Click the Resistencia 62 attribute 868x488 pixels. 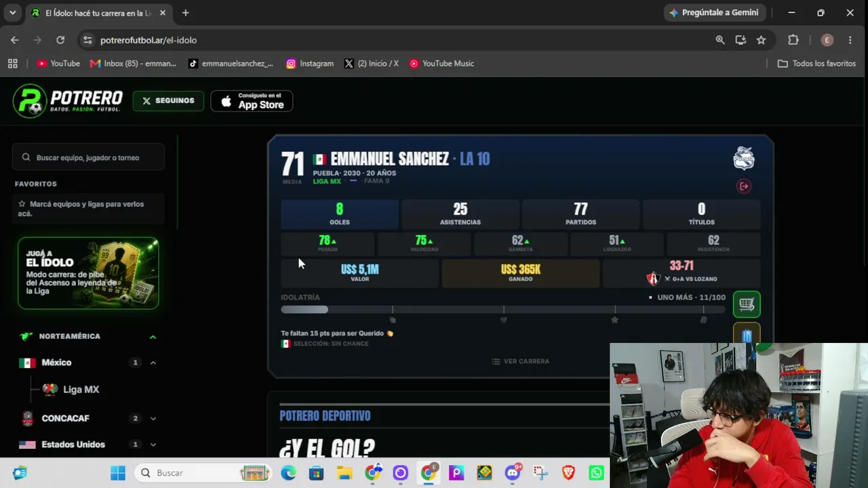(713, 243)
